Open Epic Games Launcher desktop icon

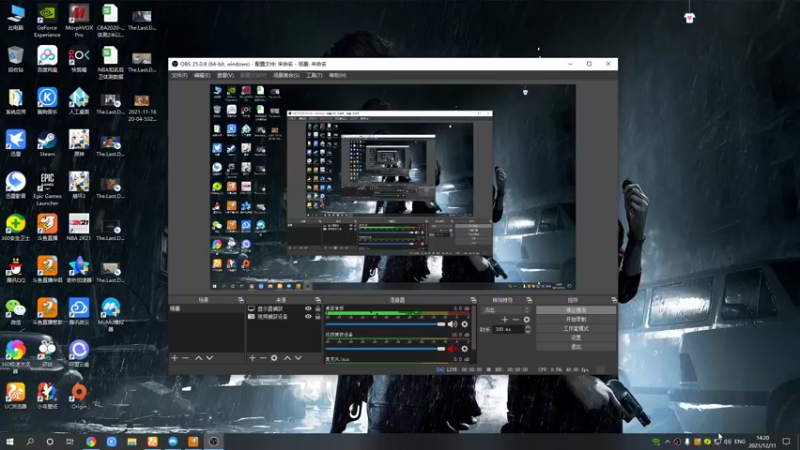click(x=47, y=189)
